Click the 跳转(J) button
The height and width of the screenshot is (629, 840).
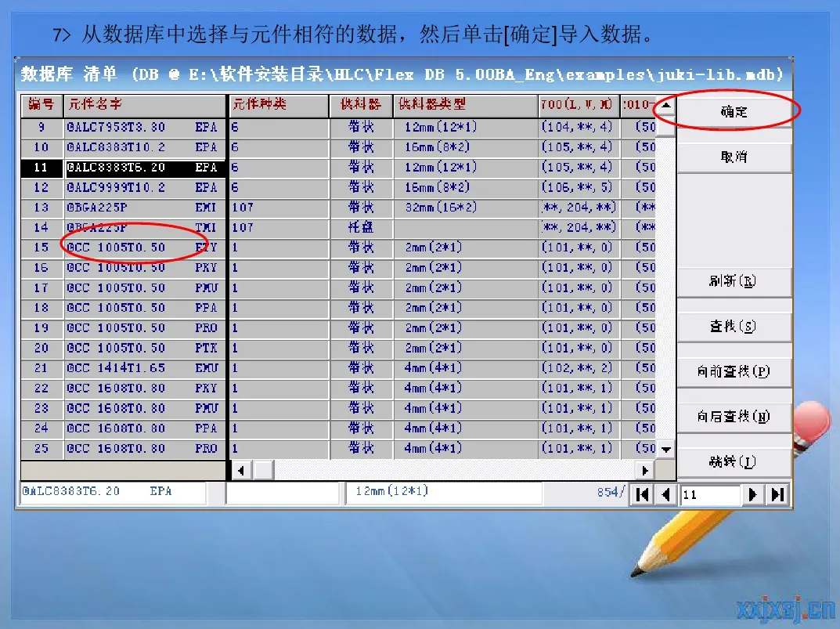coord(734,461)
